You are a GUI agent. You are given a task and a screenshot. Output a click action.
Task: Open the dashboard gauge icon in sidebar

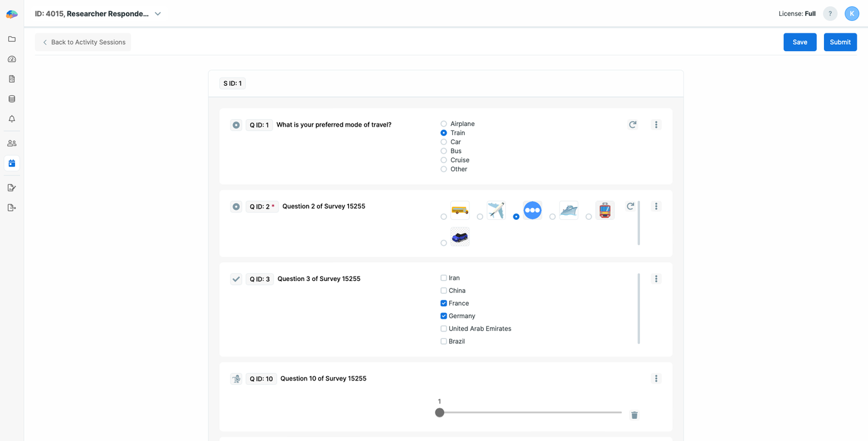(11, 59)
